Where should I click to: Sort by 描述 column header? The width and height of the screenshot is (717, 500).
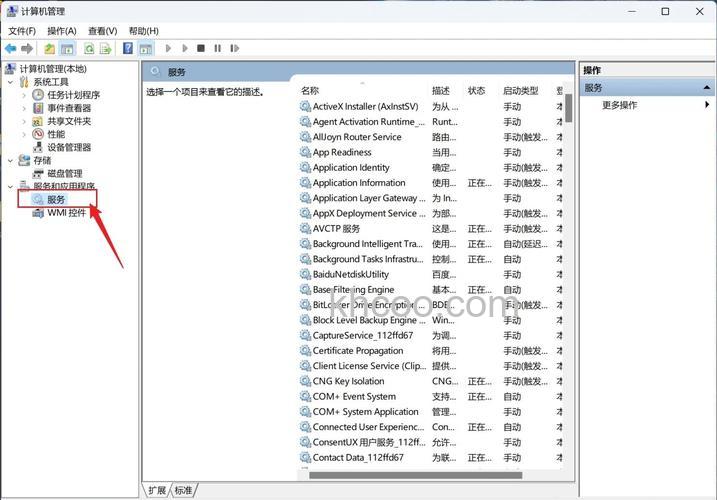[x=441, y=91]
